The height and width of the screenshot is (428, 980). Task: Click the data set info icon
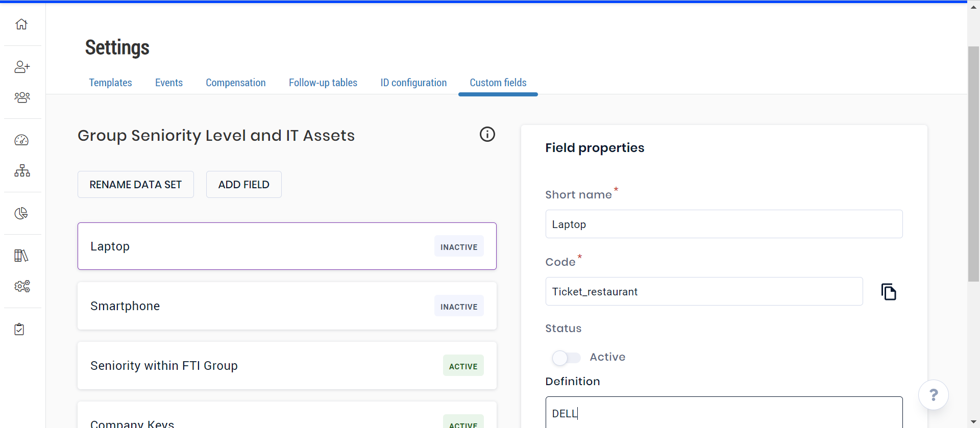pyautogui.click(x=487, y=134)
